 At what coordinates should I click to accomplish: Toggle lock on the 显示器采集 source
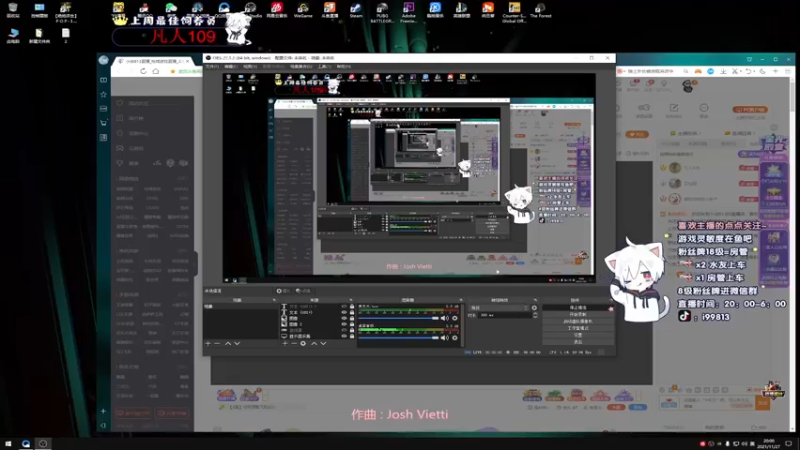pos(352,336)
